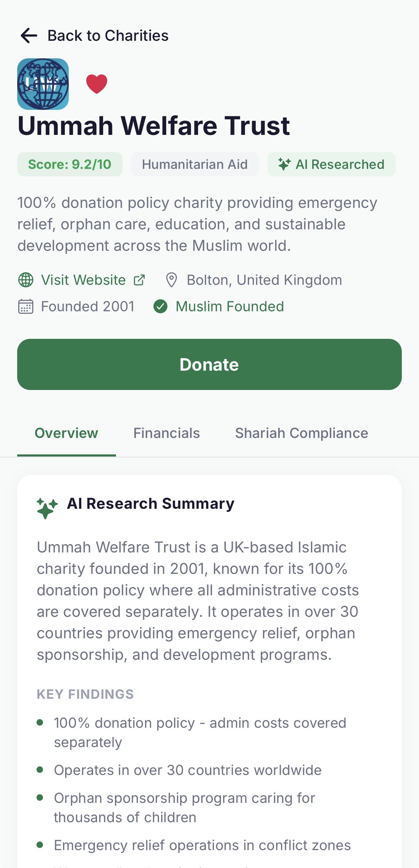Click the globe icon beside Visit Website
Screen dimensions: 419x868
point(26,280)
